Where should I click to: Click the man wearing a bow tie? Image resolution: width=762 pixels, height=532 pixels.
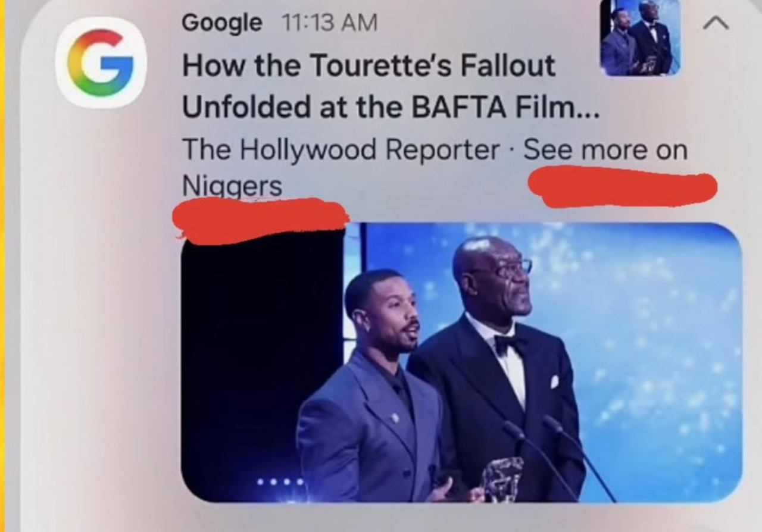[499, 369]
